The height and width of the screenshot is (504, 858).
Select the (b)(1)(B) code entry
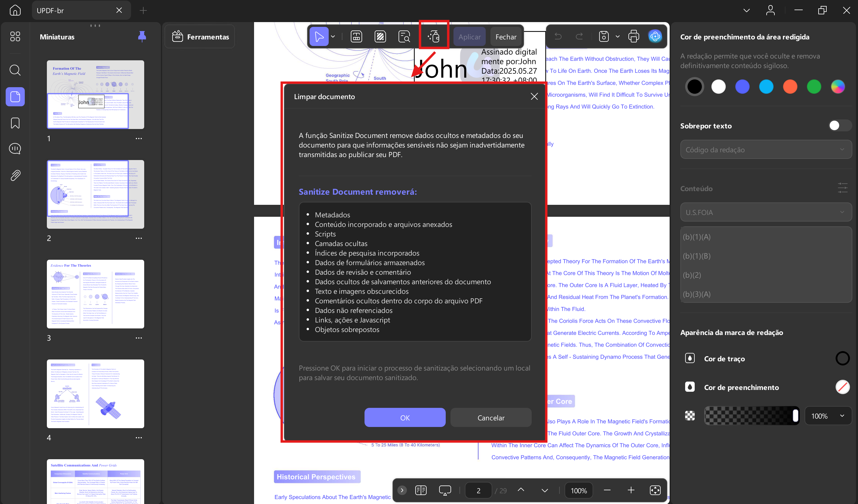click(766, 256)
